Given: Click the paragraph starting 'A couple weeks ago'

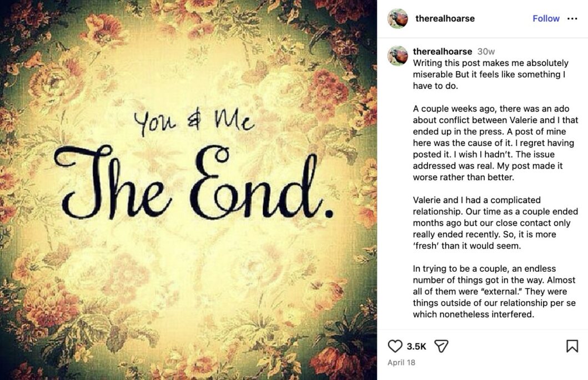Looking at the screenshot, I should pyautogui.click(x=495, y=143).
